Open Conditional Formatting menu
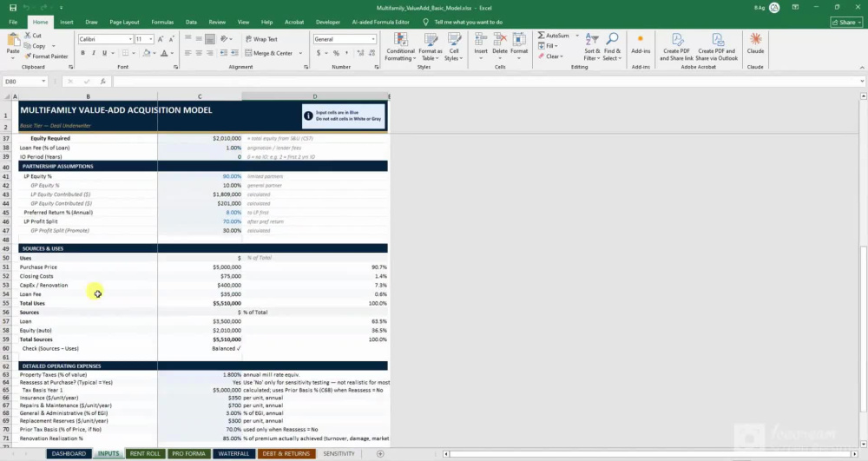This screenshot has height=461, width=868. (x=400, y=47)
